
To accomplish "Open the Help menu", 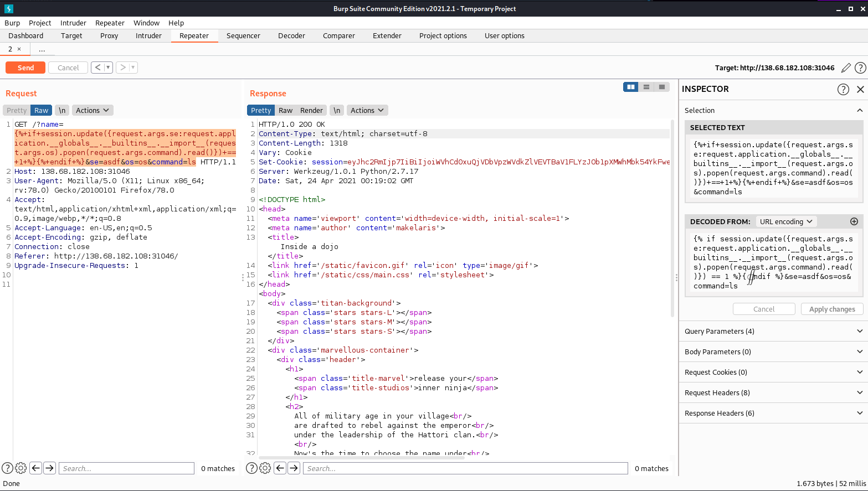I will point(176,23).
